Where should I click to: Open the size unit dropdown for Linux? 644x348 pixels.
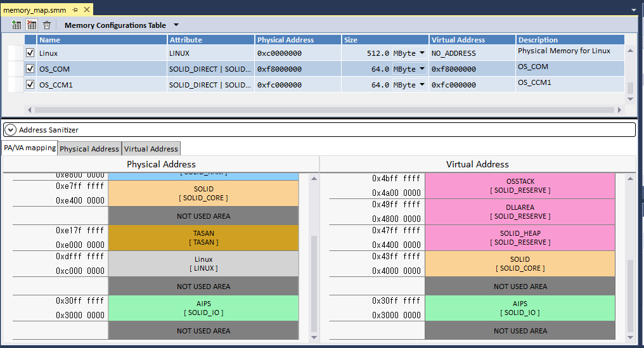click(422, 53)
